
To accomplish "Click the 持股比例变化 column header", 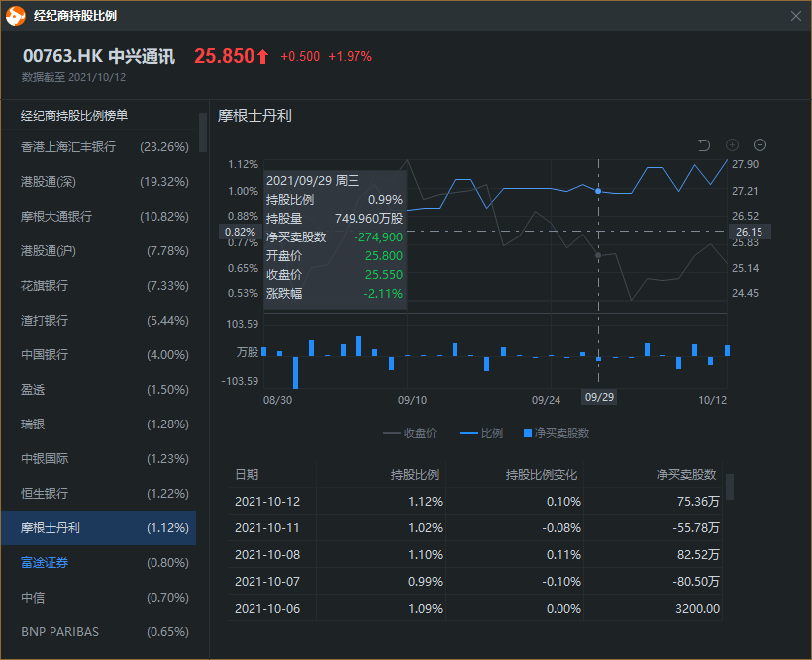I will (x=541, y=475).
